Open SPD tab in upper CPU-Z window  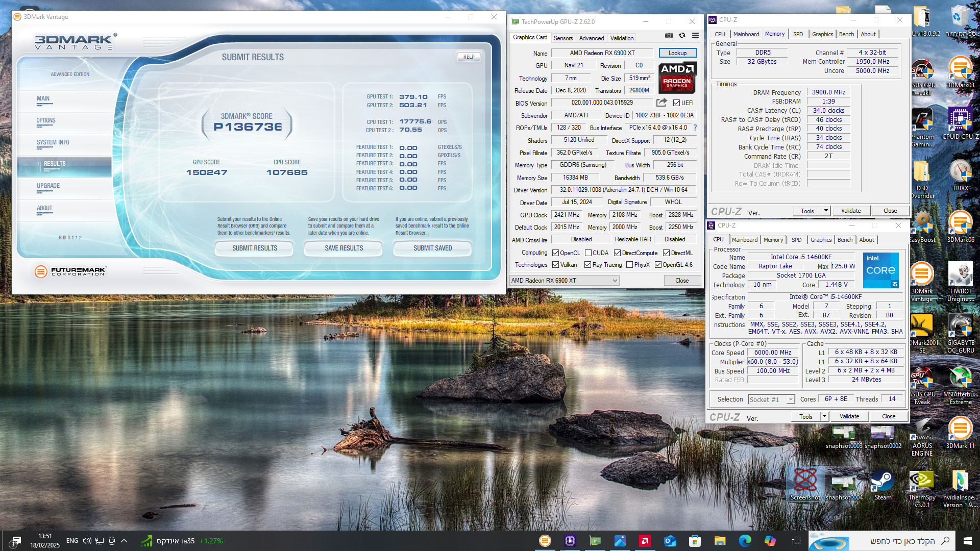[x=798, y=34]
